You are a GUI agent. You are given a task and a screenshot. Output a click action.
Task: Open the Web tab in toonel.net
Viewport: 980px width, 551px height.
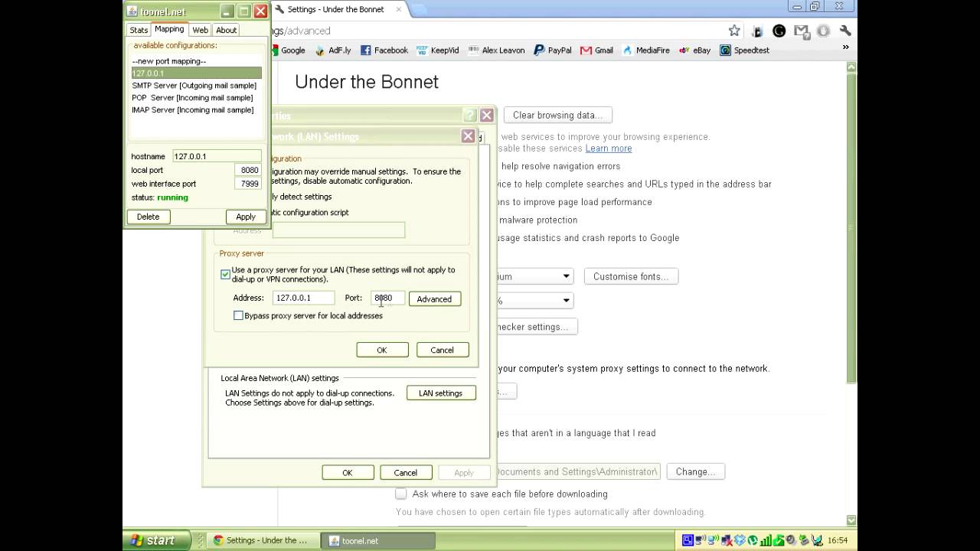[x=200, y=30]
